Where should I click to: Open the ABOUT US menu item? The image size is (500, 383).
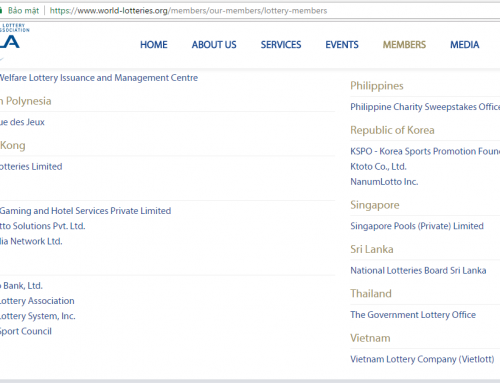click(x=214, y=45)
